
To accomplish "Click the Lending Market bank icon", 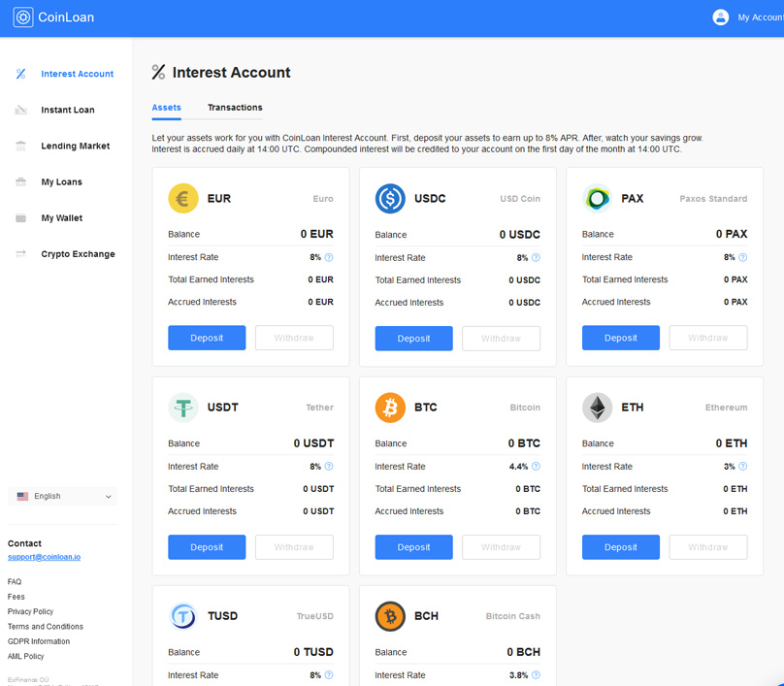I will point(20,146).
